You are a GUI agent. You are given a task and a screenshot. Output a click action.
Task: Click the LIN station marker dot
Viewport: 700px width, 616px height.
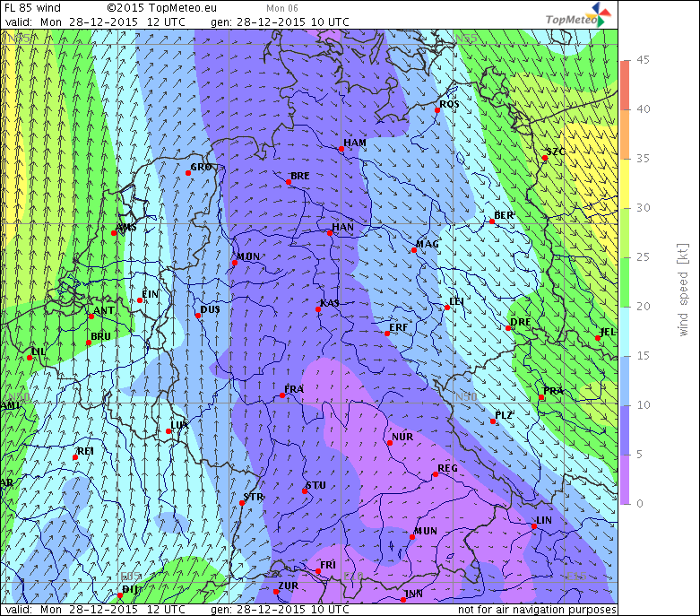point(534,526)
